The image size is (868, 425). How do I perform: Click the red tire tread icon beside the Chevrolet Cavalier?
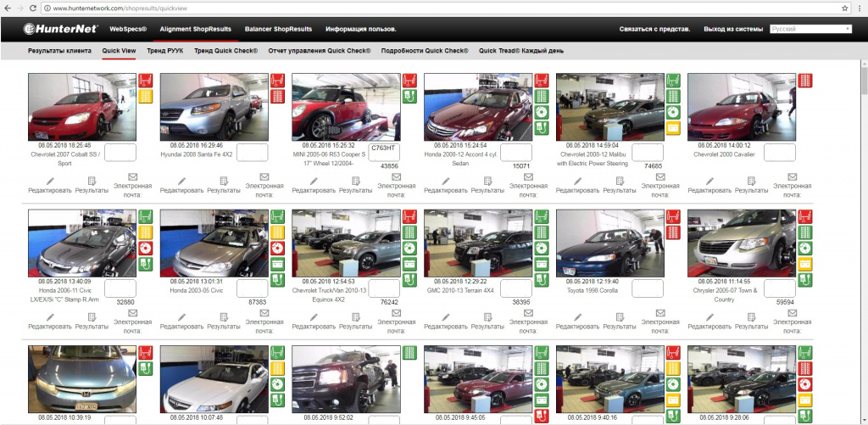pos(805,81)
